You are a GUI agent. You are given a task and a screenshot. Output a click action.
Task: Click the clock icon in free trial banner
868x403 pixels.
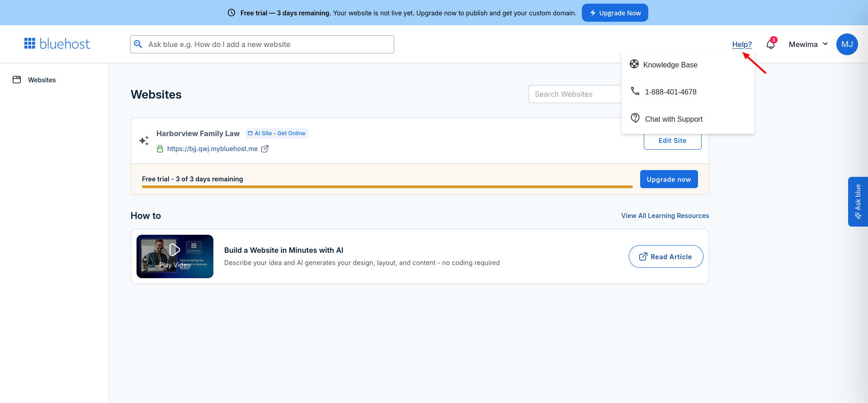[231, 13]
